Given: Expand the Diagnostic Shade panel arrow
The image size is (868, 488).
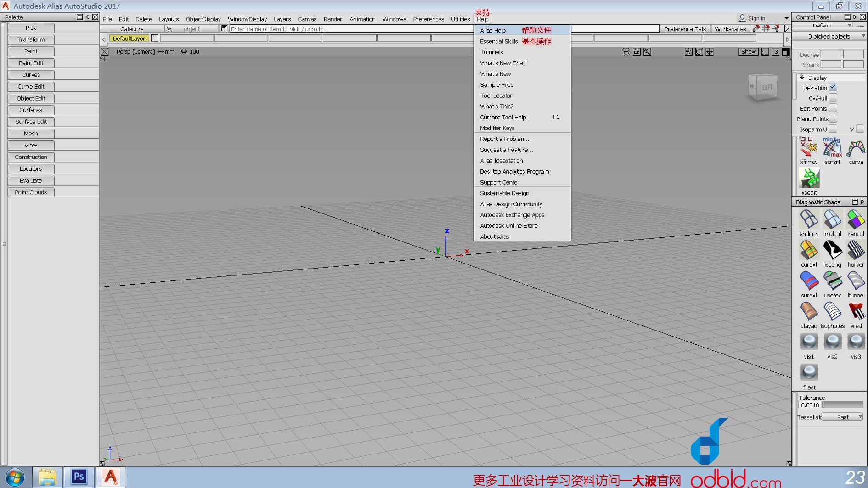Looking at the screenshot, I should [x=862, y=202].
